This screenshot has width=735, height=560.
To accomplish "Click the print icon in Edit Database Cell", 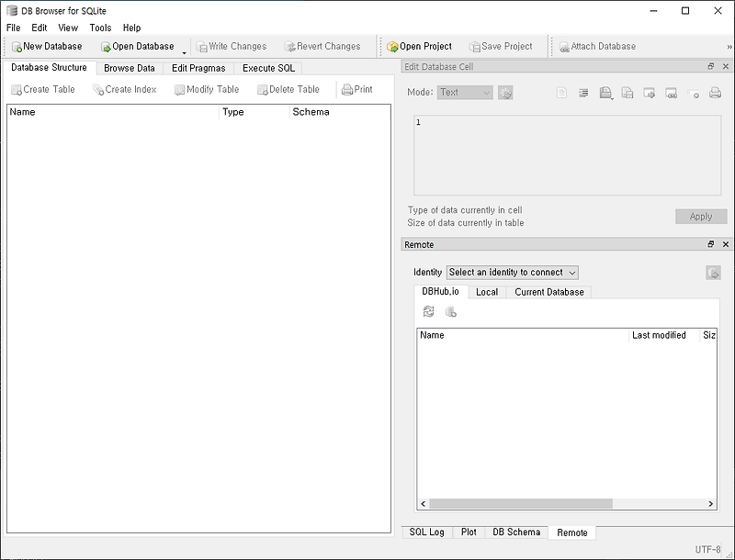I will coord(715,92).
